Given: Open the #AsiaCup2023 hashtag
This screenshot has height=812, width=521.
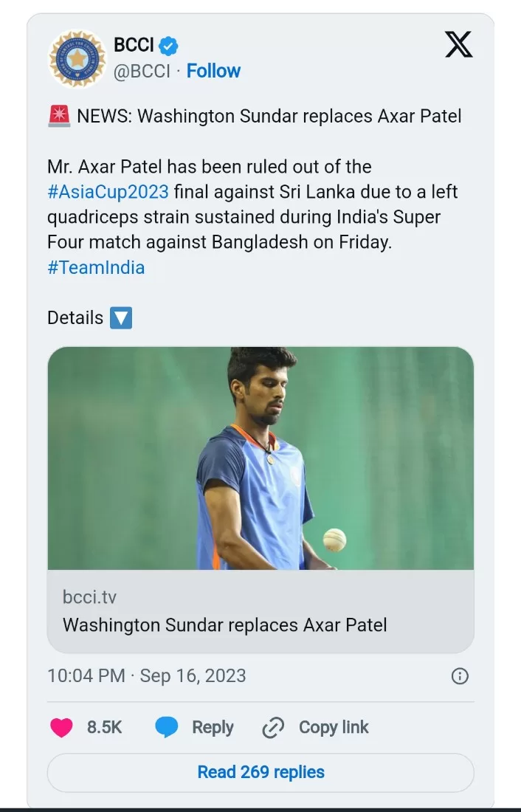Looking at the screenshot, I should tap(108, 192).
